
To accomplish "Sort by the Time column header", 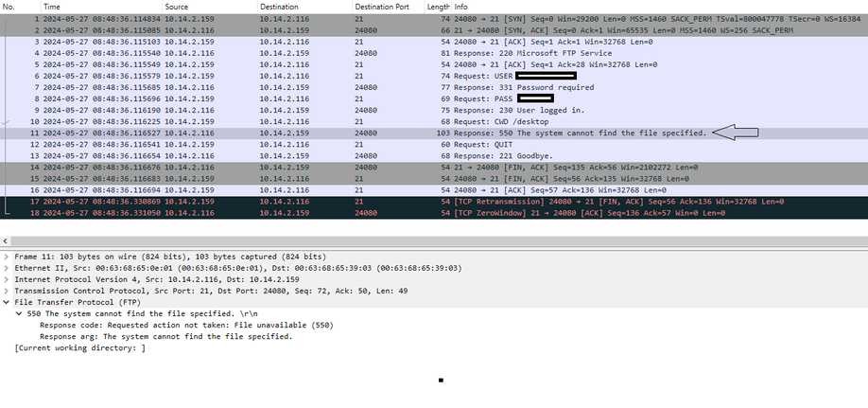I will coord(102,8).
